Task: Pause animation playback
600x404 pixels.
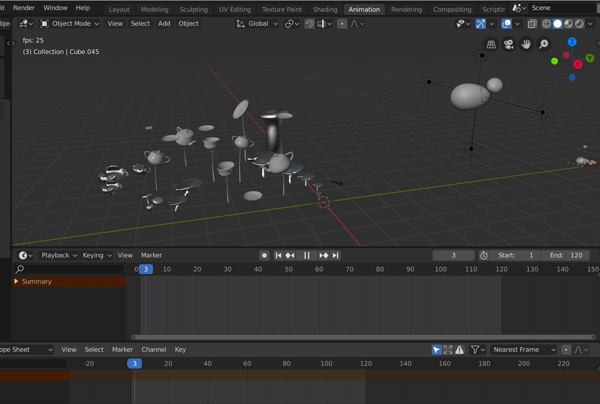Action: coord(307,255)
